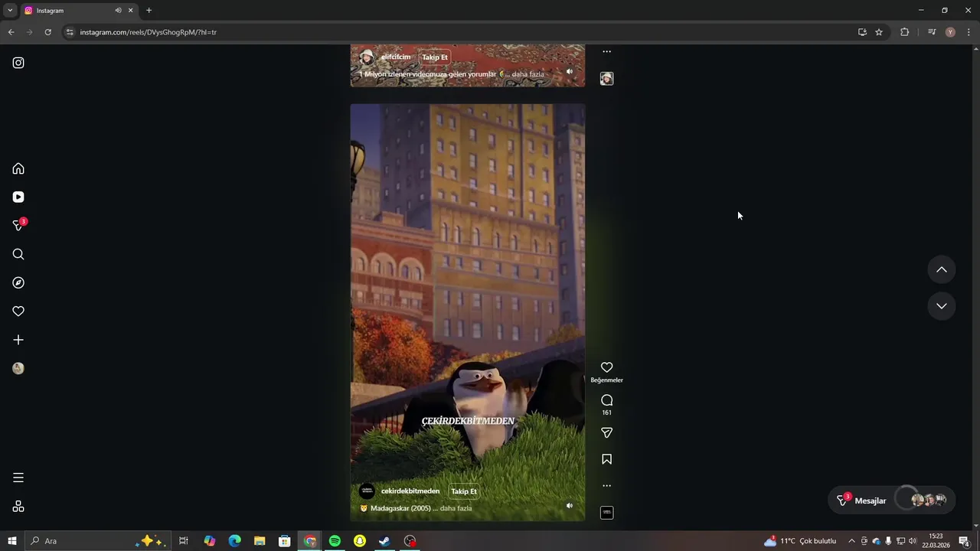The width and height of the screenshot is (980, 551).
Task: Show hidden system tray icons
Action: tap(851, 541)
